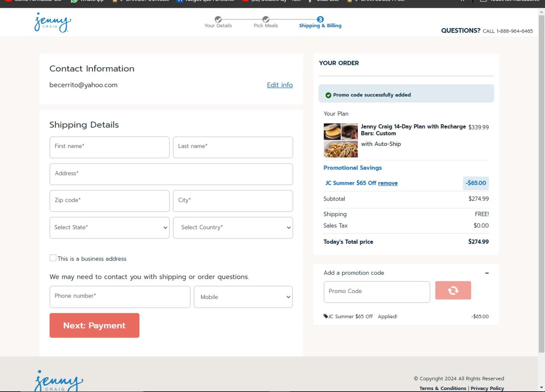
Task: Click the Jenny Craig logo in the header
Action: tap(53, 23)
